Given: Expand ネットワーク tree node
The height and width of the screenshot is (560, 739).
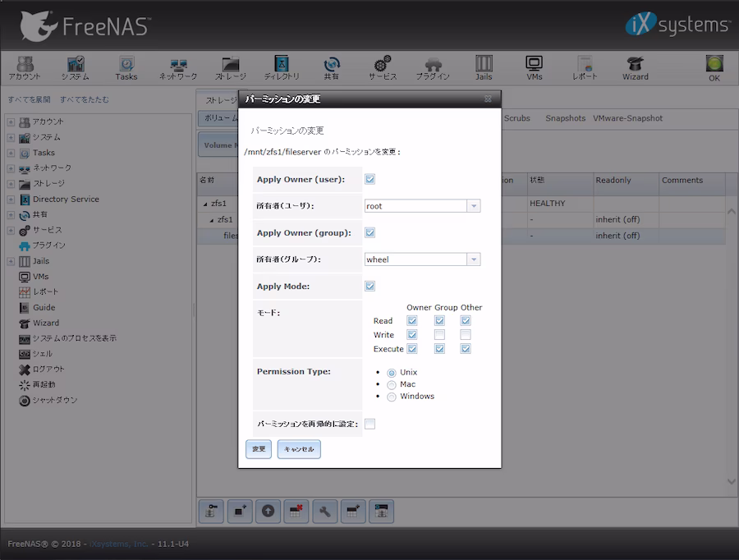Looking at the screenshot, I should click(11, 168).
